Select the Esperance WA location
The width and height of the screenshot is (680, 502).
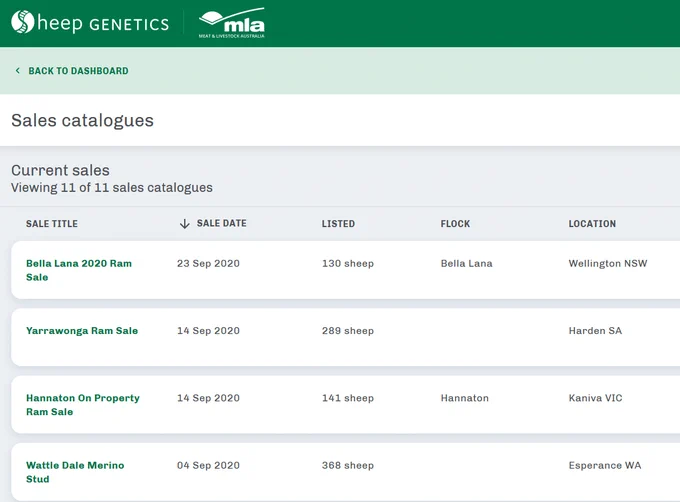tap(605, 465)
